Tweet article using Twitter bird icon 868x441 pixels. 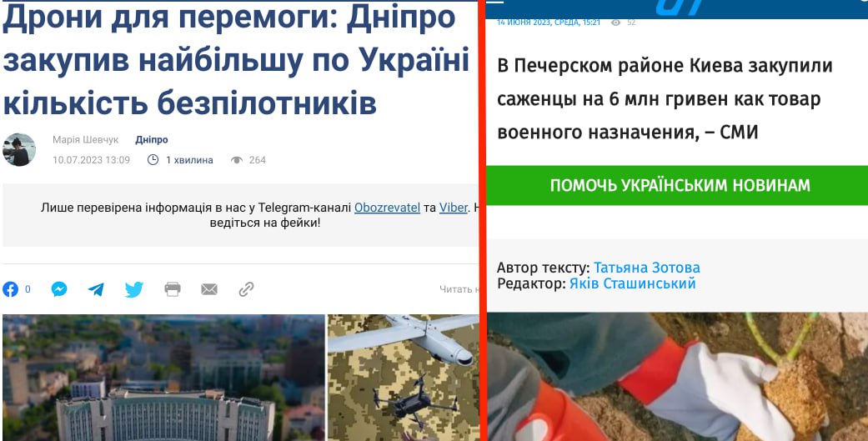(x=134, y=289)
